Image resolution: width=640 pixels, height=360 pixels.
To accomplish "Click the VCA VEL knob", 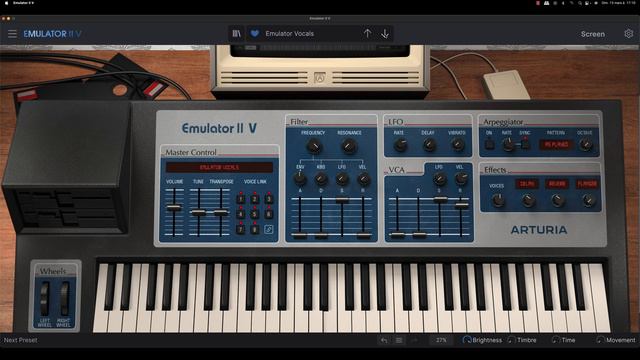I will [x=461, y=178].
